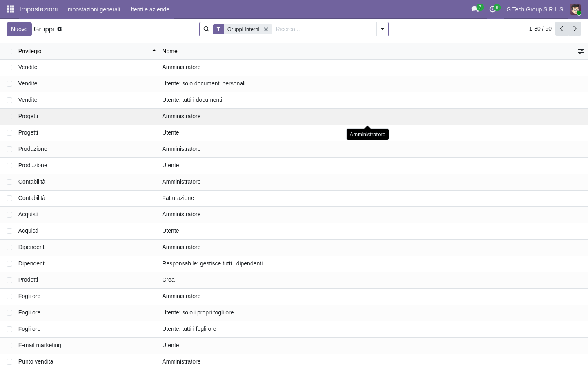Open Punto vendita Amministratore row
Image resolution: width=588 pixels, height=368 pixels.
click(294, 361)
